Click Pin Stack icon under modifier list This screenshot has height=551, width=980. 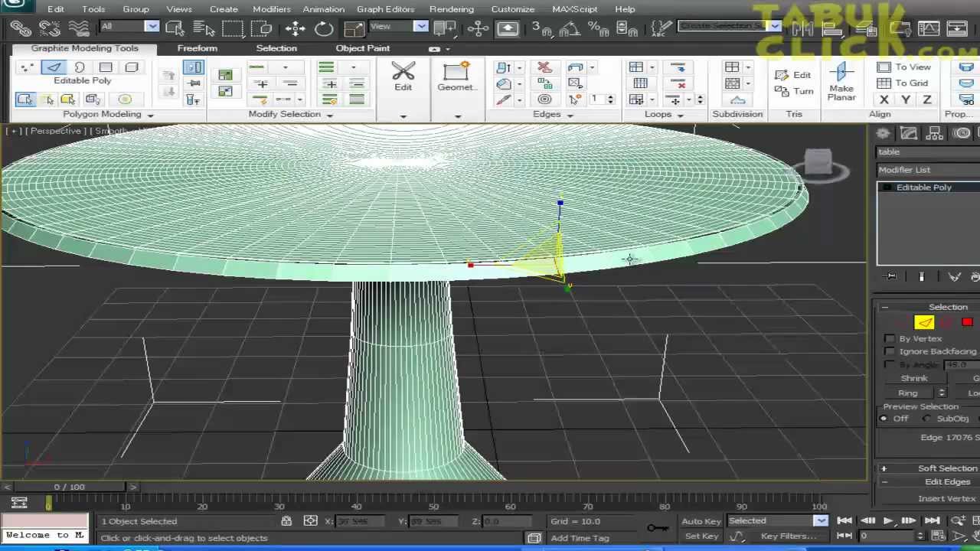[x=890, y=276]
